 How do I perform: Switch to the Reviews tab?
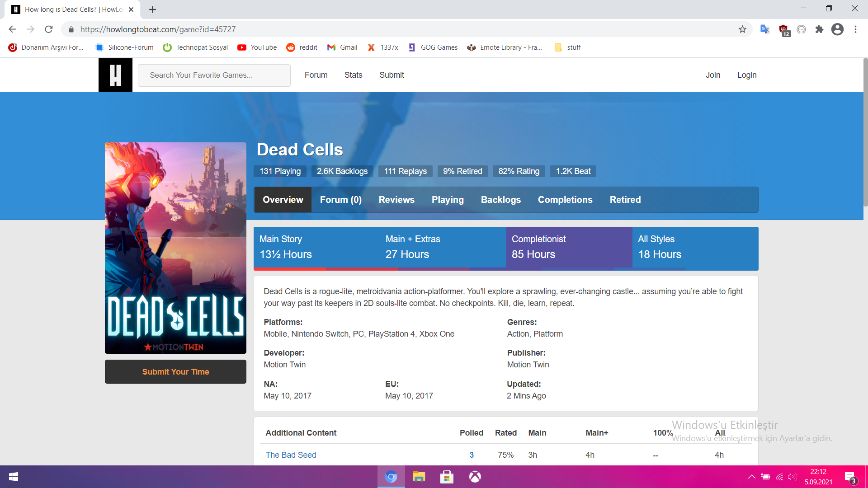(396, 200)
